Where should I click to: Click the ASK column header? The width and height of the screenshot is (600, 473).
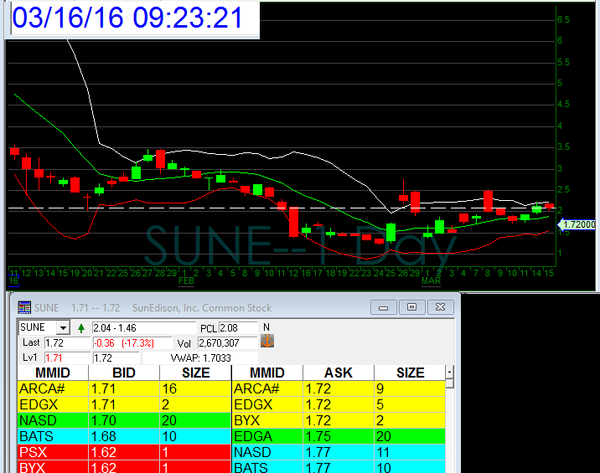click(x=338, y=373)
